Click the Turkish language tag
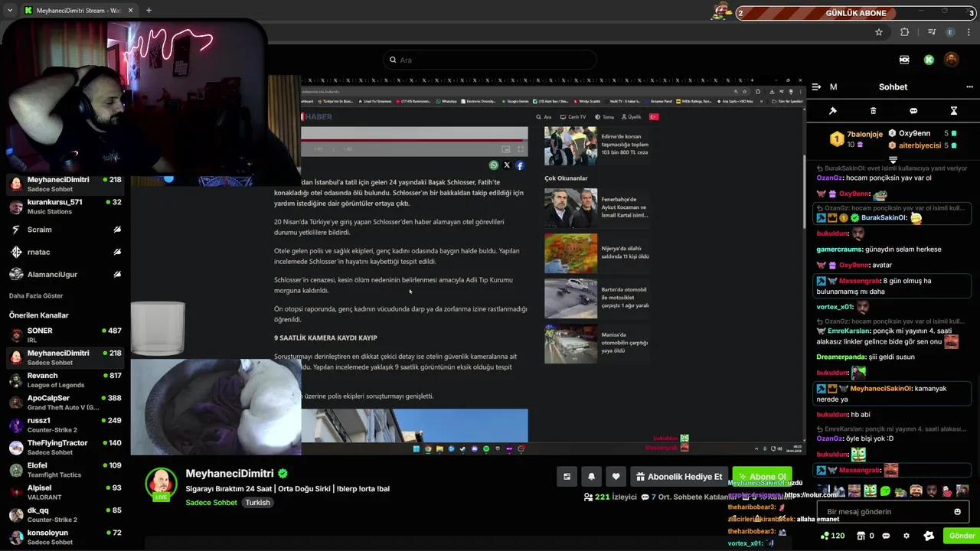980x551 pixels. (257, 503)
